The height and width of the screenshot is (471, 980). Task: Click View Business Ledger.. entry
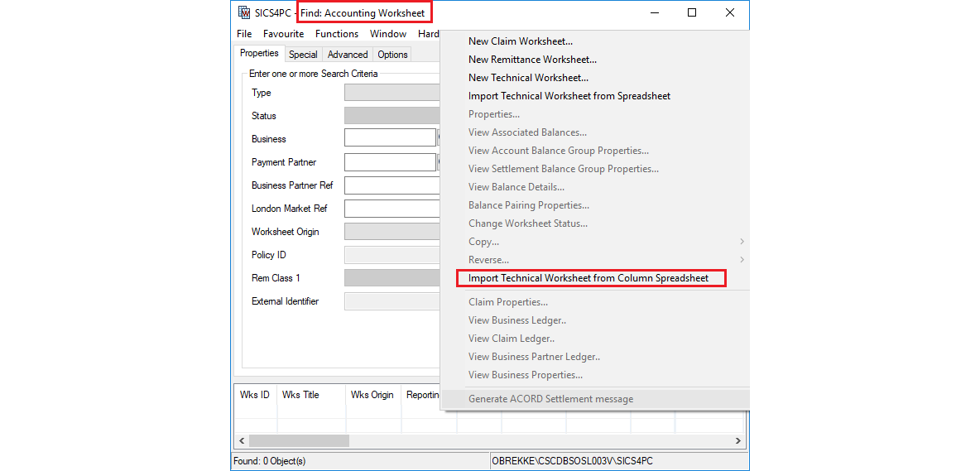tap(517, 320)
